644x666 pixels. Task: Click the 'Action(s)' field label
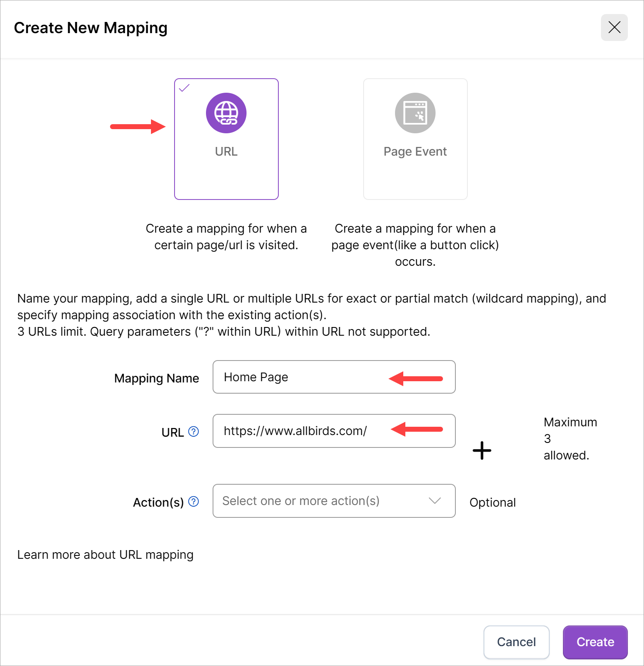click(158, 503)
